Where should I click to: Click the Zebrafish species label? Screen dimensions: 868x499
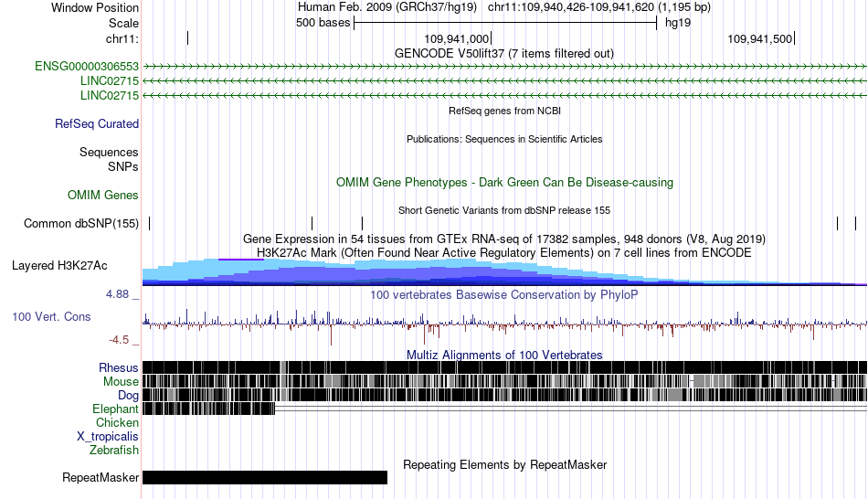click(114, 451)
